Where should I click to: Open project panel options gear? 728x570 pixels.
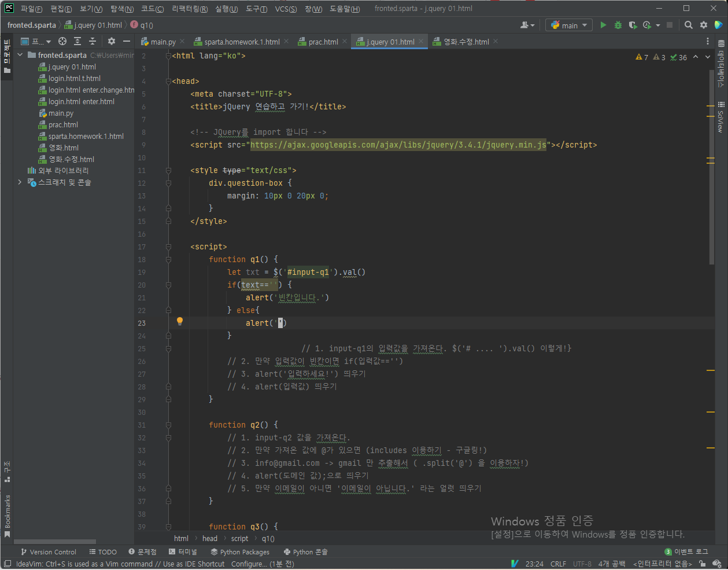coord(112,41)
